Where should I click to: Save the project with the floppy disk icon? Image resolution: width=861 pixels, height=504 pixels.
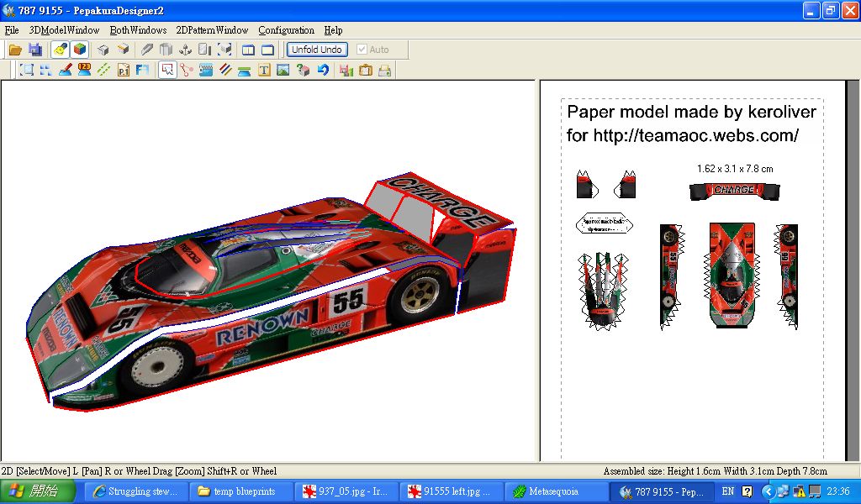coord(35,50)
